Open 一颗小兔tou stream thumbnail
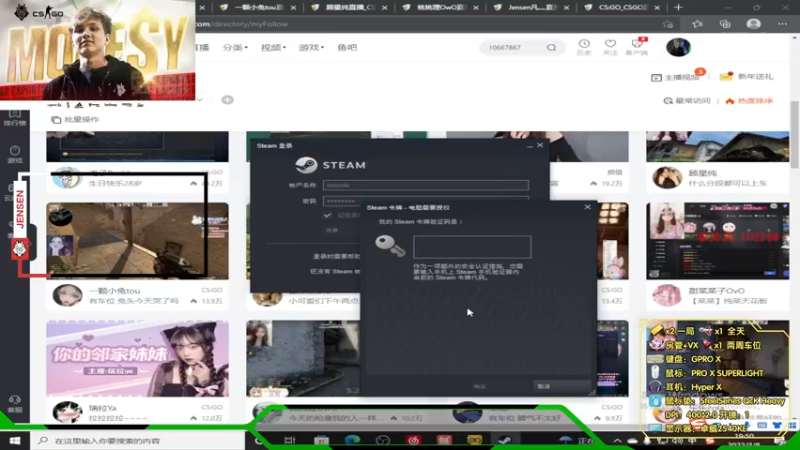800x450 pixels. click(137, 241)
